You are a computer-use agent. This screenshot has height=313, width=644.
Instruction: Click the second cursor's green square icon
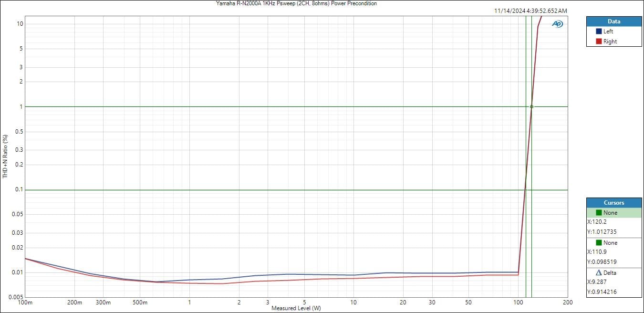[599, 243]
